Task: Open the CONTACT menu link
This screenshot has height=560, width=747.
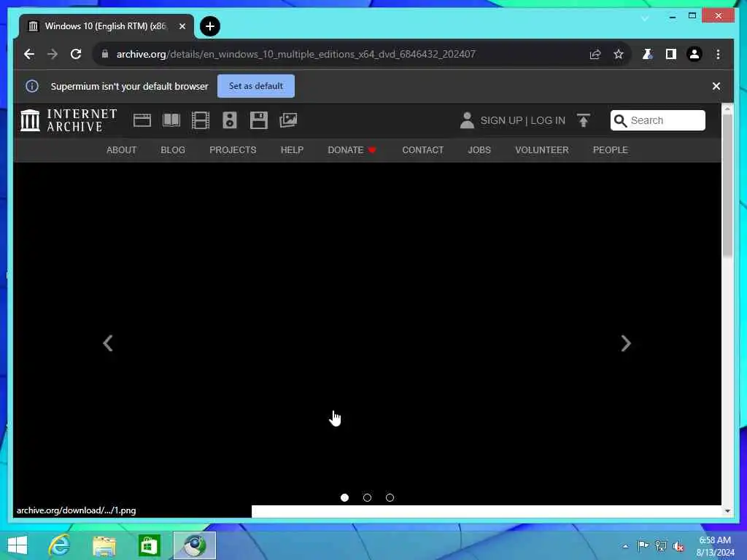Action: 422,150
